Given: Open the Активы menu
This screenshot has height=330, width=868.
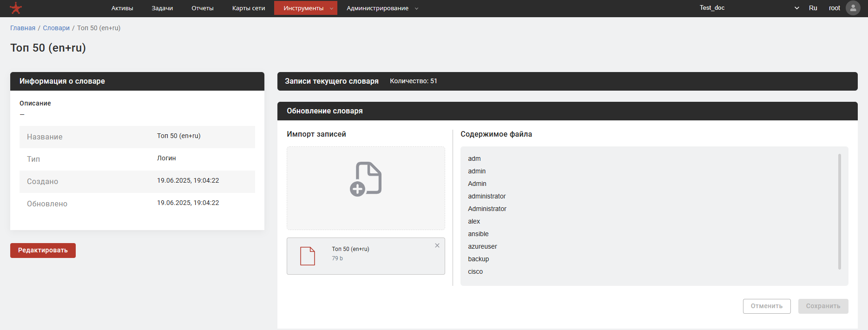Looking at the screenshot, I should pos(122,8).
